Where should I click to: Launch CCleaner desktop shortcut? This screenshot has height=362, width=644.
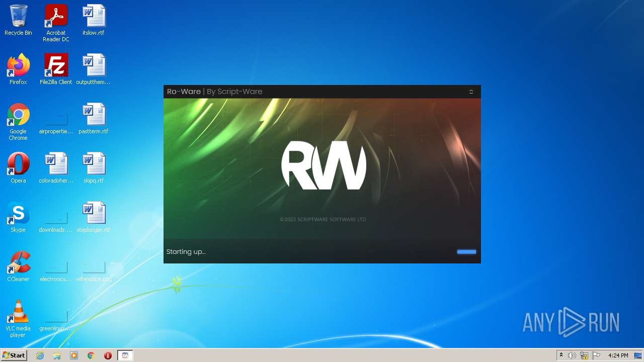pos(18,266)
